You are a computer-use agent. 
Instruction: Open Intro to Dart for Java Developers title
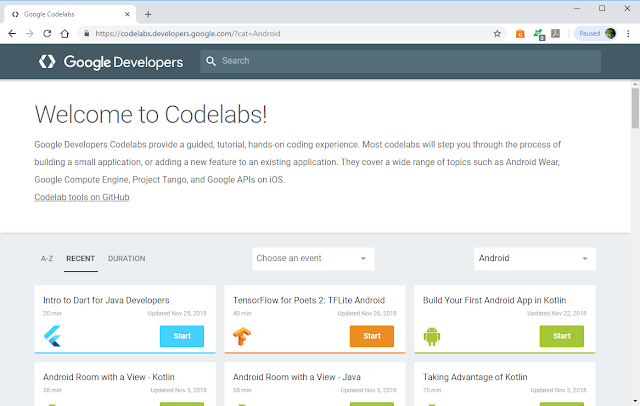106,300
